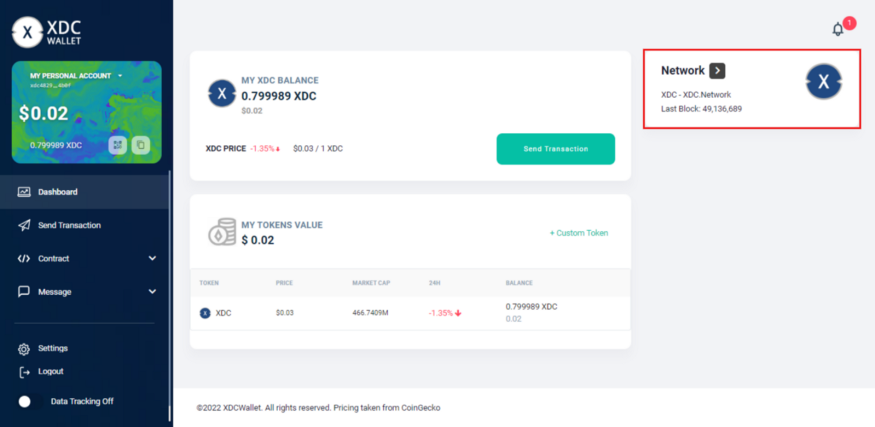Click the XDC token icon in the tokens table

click(x=205, y=313)
